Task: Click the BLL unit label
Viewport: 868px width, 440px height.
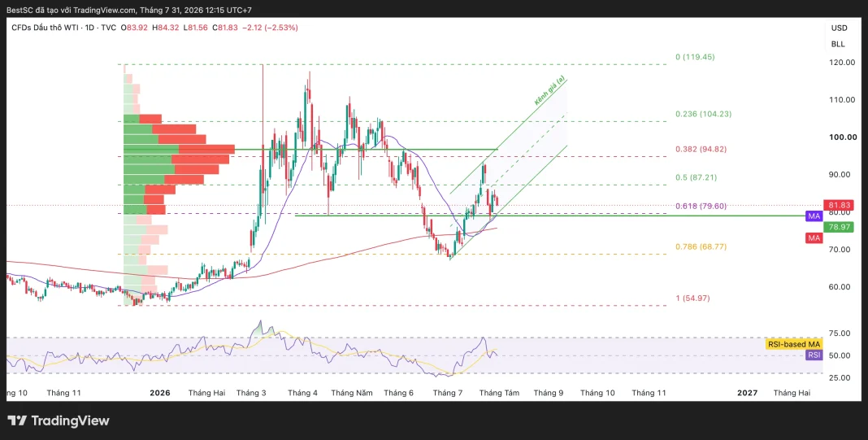Action: click(x=838, y=44)
